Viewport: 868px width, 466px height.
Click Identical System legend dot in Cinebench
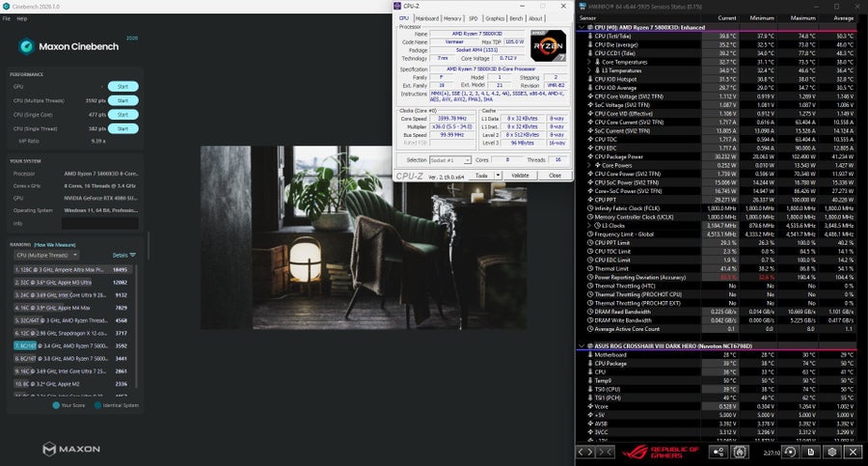pyautogui.click(x=98, y=405)
